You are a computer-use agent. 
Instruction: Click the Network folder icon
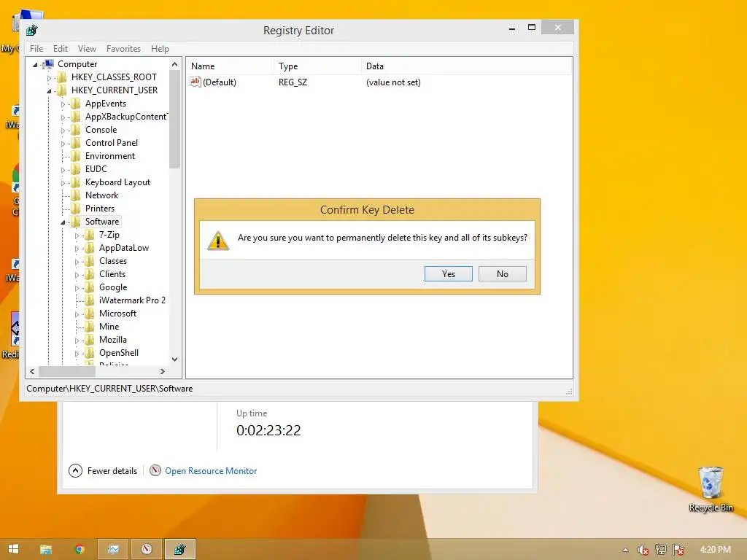click(x=75, y=195)
